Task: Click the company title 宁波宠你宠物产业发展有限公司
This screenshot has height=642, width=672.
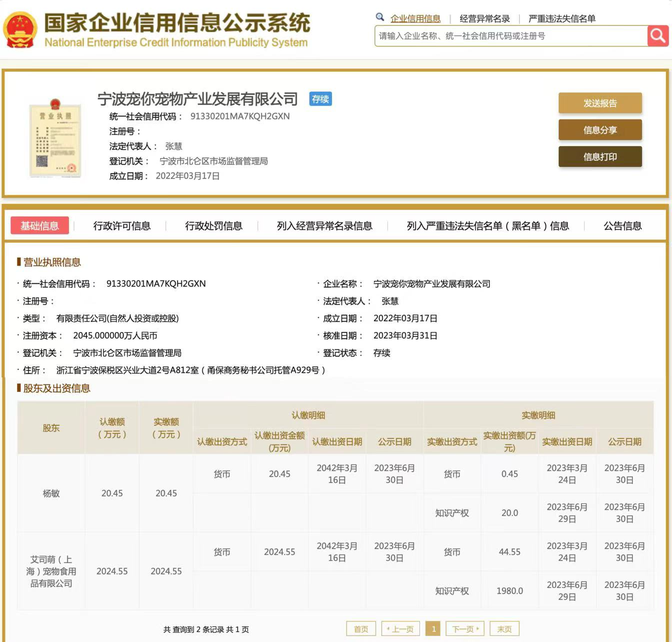Action: point(197,99)
